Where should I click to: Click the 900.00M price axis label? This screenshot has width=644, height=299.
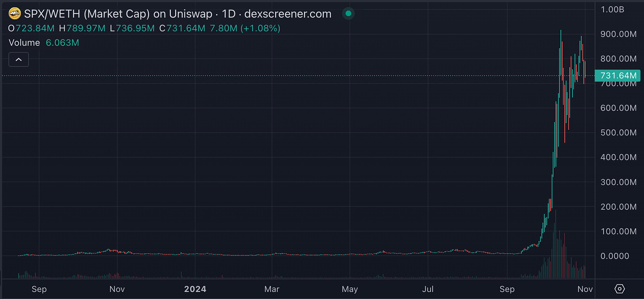click(x=618, y=34)
